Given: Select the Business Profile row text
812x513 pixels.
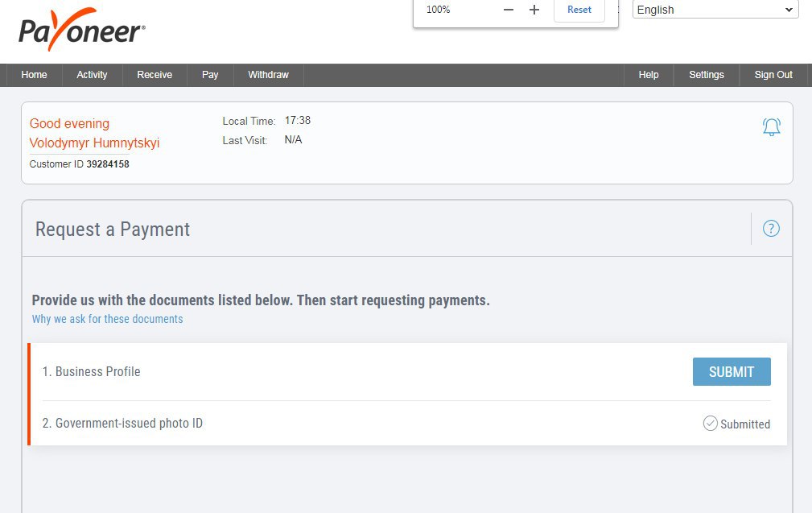Looking at the screenshot, I should 91,371.
